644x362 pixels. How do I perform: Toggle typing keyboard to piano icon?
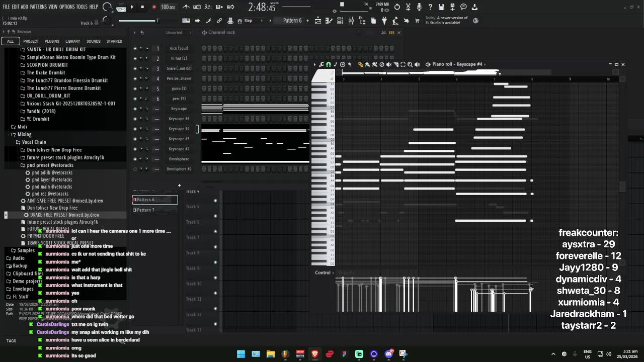click(186, 21)
